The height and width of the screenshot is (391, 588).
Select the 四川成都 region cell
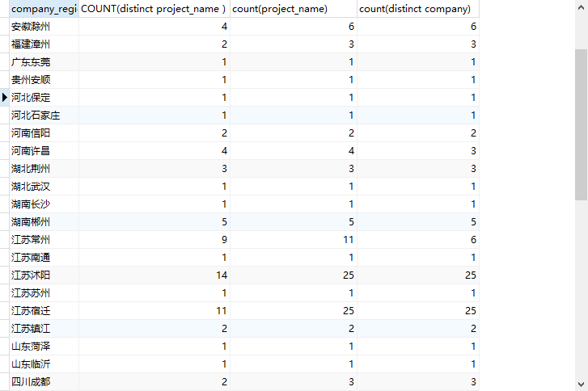44,382
